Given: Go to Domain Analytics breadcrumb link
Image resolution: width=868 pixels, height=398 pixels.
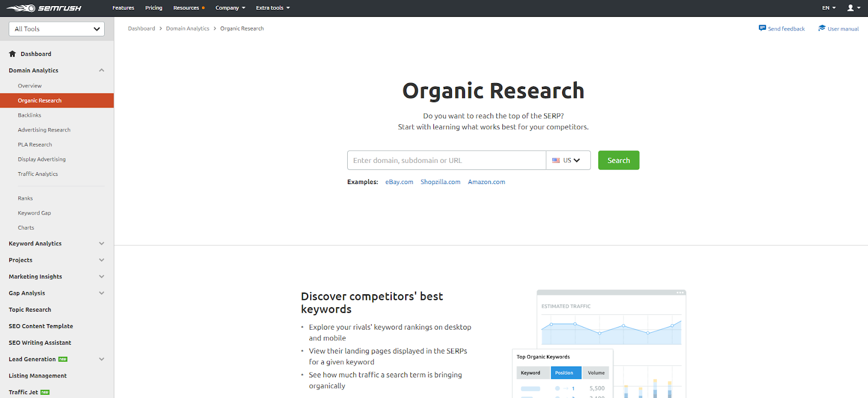Looking at the screenshot, I should 188,28.
